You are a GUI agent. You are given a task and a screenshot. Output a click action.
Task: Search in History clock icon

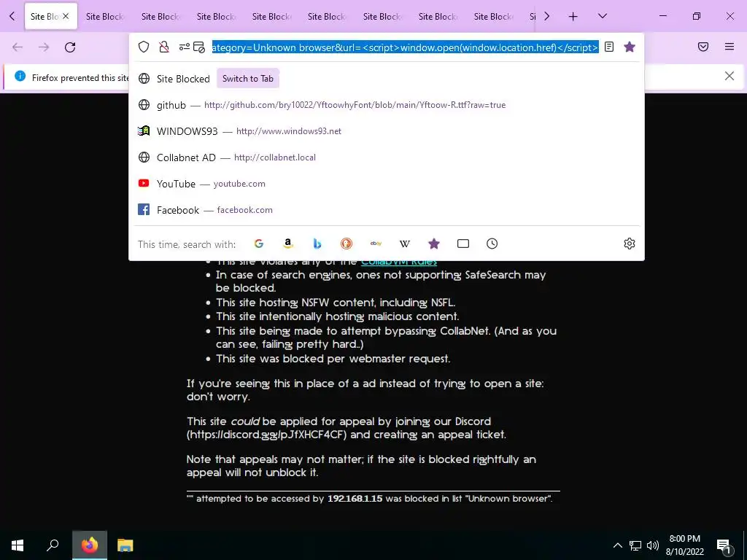pyautogui.click(x=492, y=244)
